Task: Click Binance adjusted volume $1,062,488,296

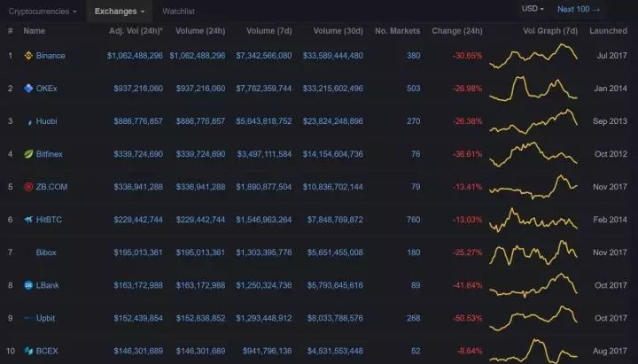Action: click(x=135, y=56)
